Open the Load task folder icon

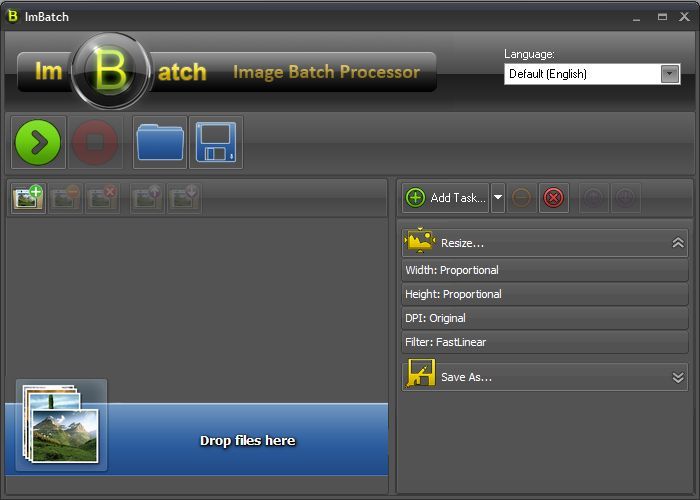coord(160,142)
